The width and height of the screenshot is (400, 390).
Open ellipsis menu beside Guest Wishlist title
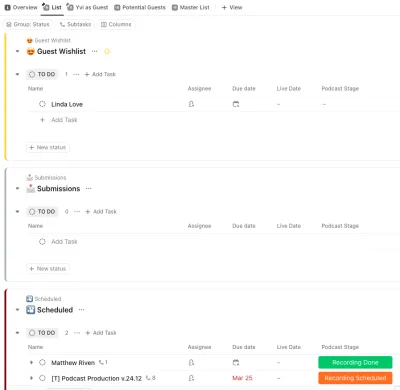95,51
